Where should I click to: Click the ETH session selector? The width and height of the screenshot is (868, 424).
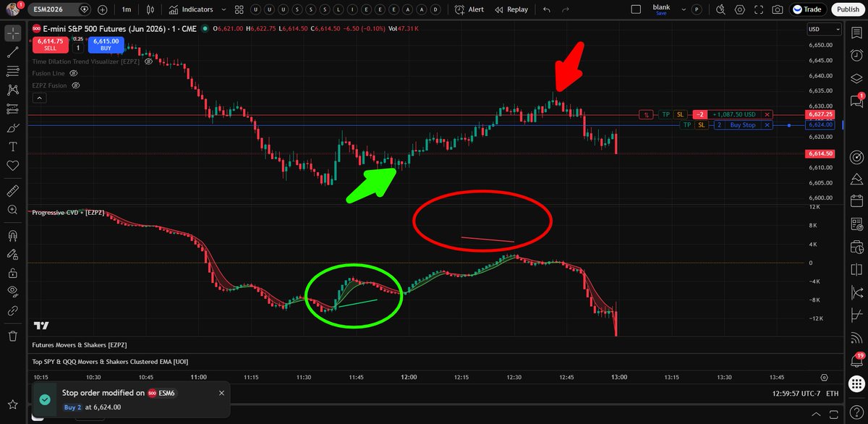point(831,394)
